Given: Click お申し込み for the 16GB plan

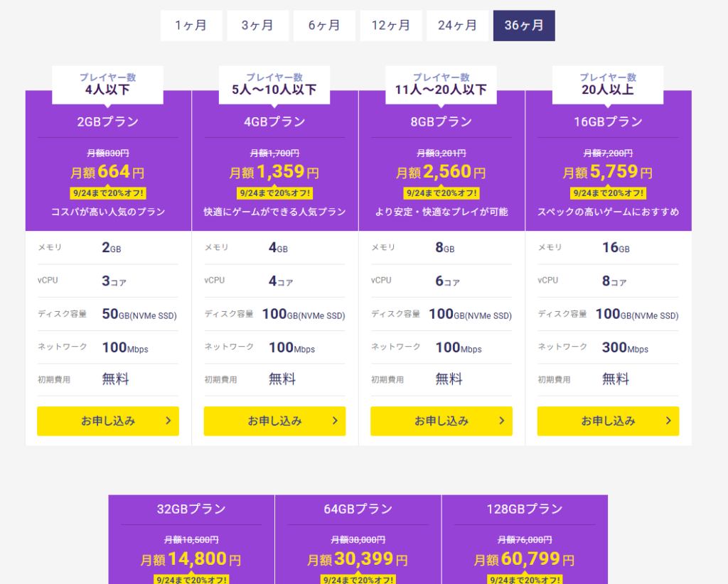Looking at the screenshot, I should pyautogui.click(x=608, y=421).
